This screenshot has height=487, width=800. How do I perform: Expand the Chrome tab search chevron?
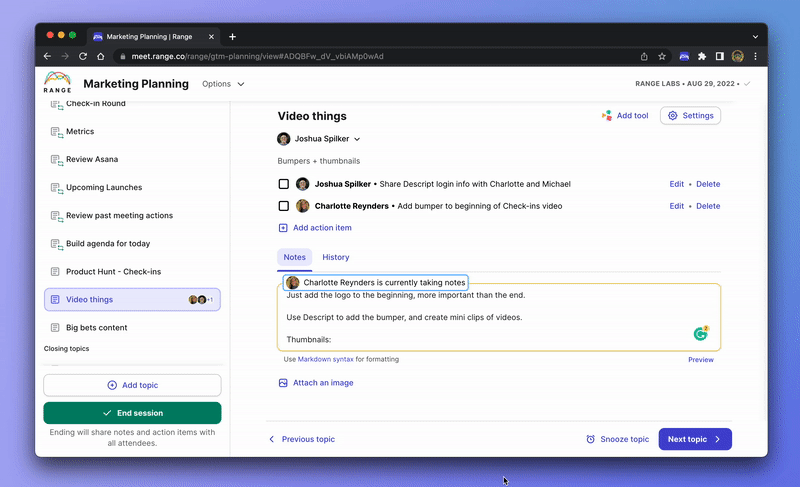click(x=755, y=37)
